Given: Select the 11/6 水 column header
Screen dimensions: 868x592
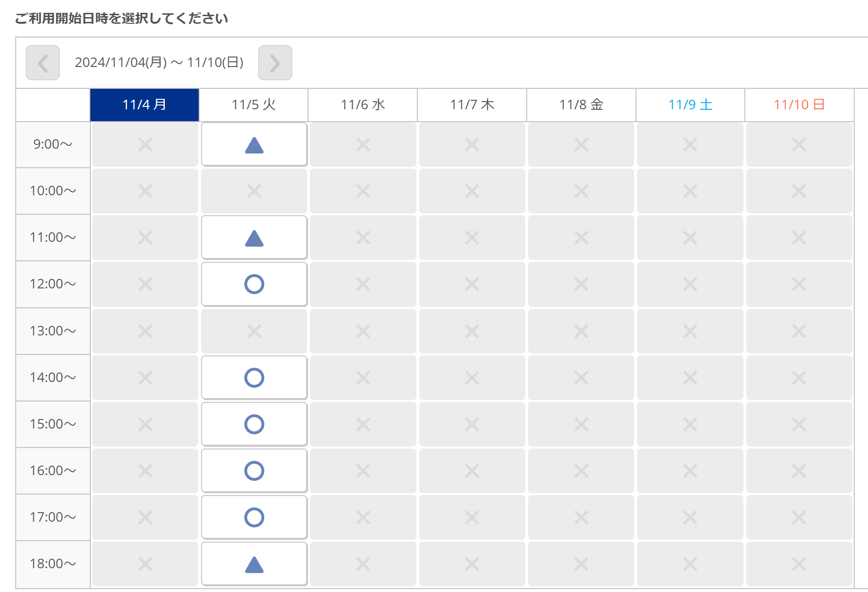Looking at the screenshot, I should click(x=363, y=105).
